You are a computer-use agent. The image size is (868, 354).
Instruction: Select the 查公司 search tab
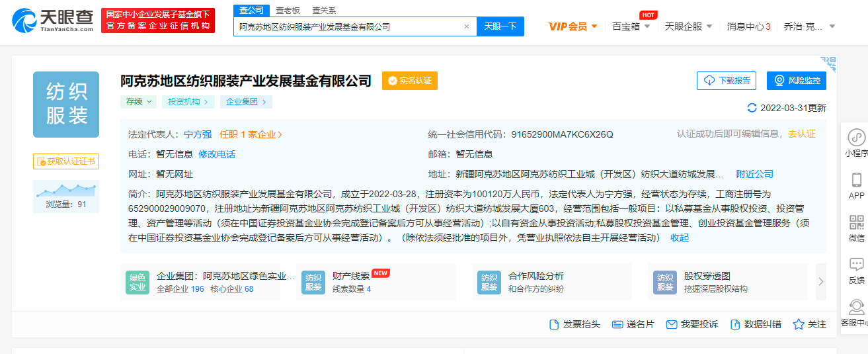click(251, 10)
